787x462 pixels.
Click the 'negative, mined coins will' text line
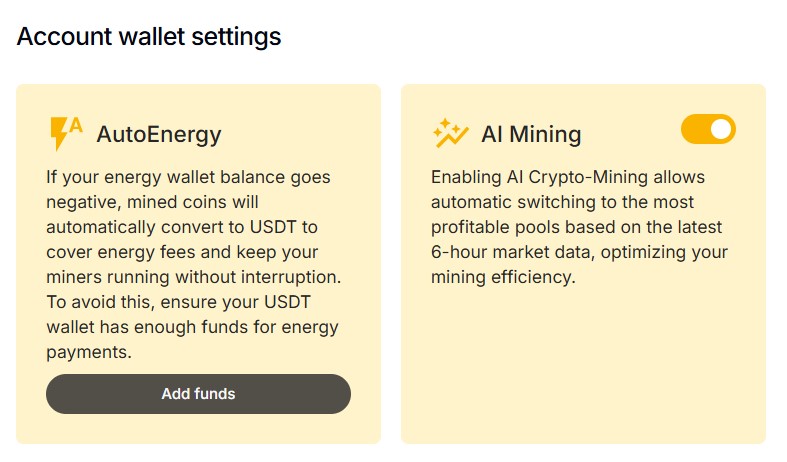[151, 202]
